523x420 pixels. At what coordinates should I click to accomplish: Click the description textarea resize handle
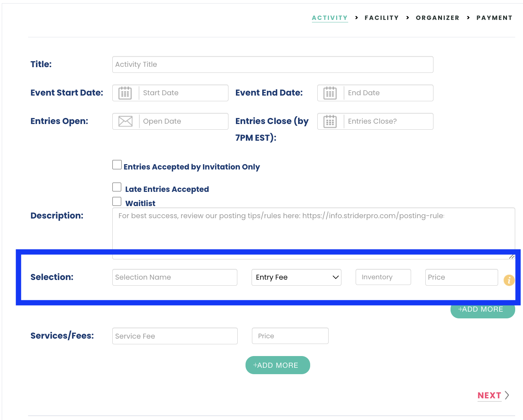(512, 256)
